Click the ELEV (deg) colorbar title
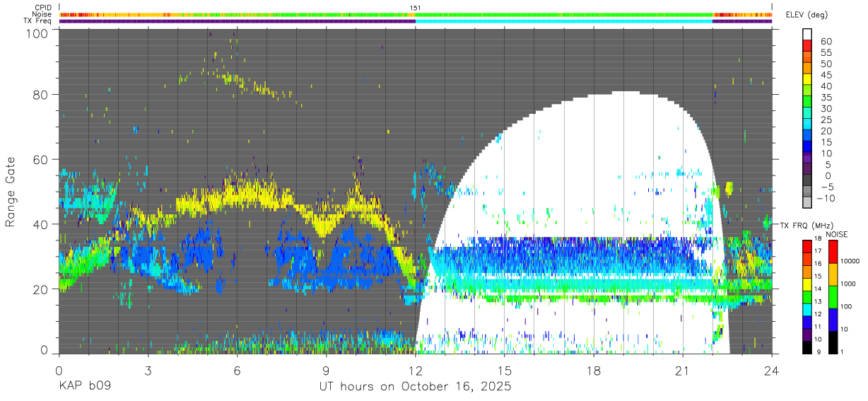This screenshot has height=401, width=868. 809,14
